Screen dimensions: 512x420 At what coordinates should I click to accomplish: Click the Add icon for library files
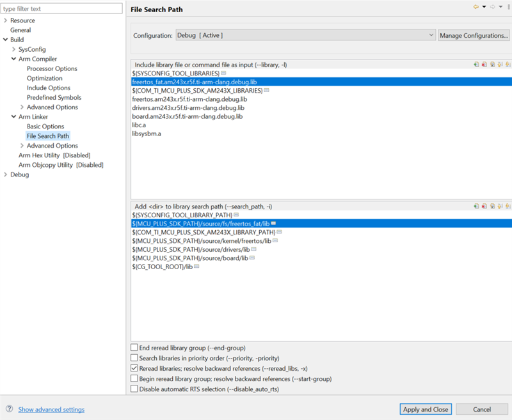[476, 65]
